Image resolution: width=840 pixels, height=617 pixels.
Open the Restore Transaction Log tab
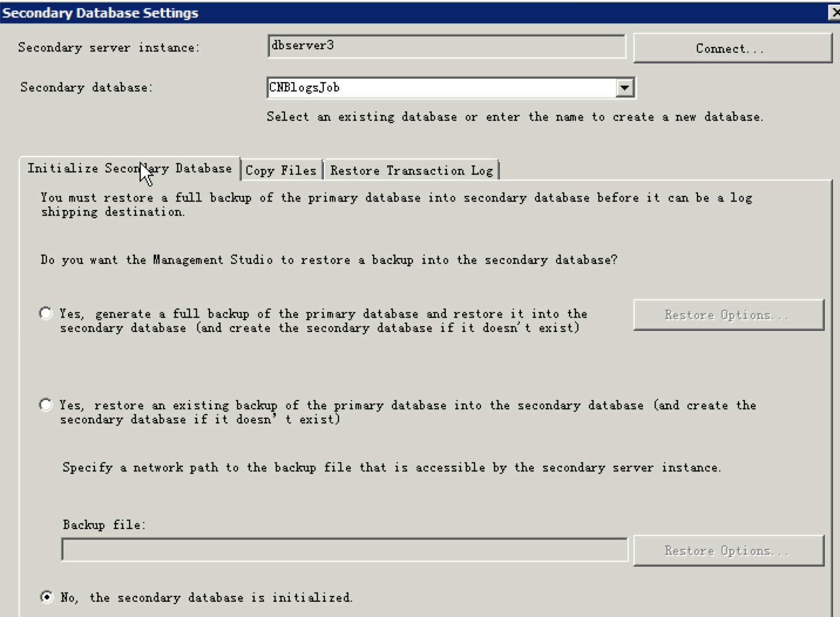pyautogui.click(x=411, y=171)
